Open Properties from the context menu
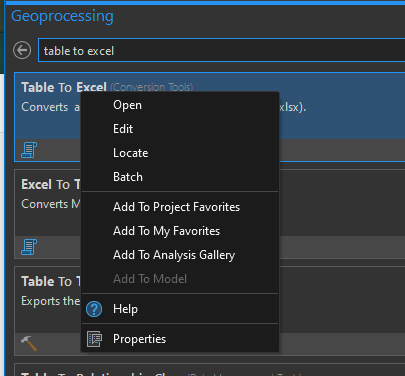 pyautogui.click(x=180, y=339)
